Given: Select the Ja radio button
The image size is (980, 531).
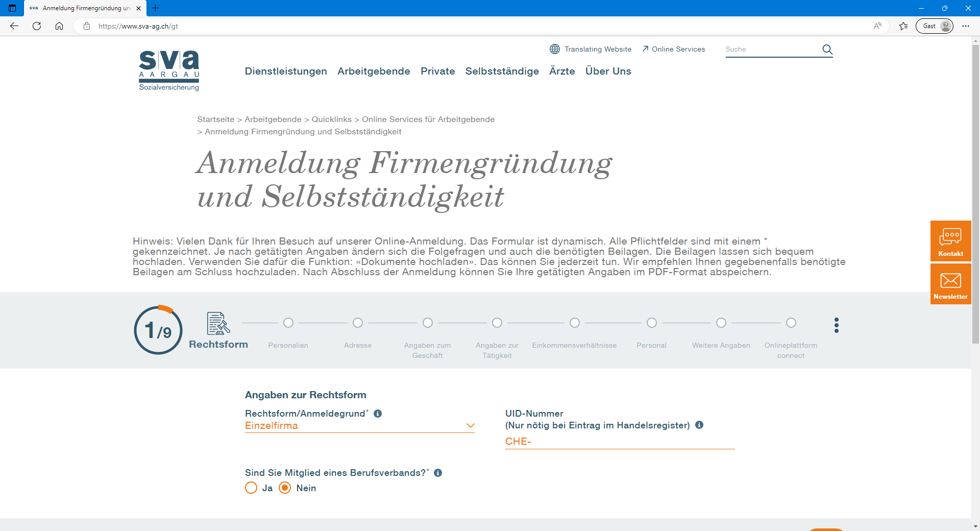Looking at the screenshot, I should [x=251, y=488].
